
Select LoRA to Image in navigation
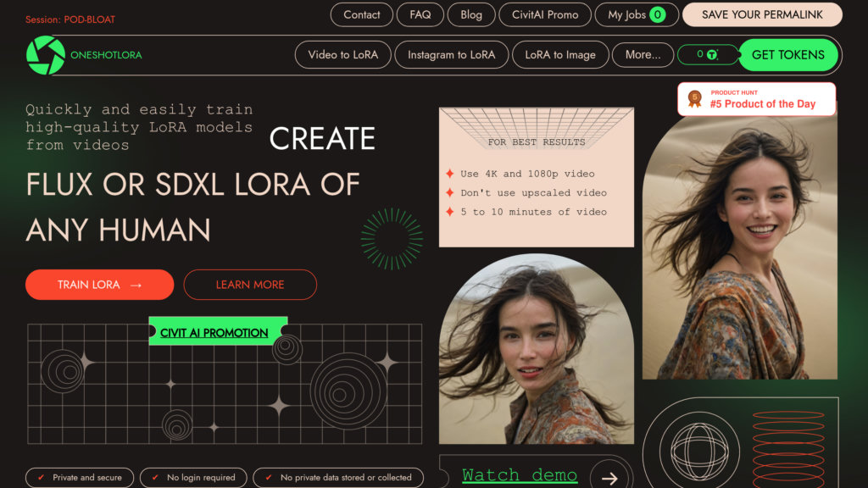tap(560, 55)
